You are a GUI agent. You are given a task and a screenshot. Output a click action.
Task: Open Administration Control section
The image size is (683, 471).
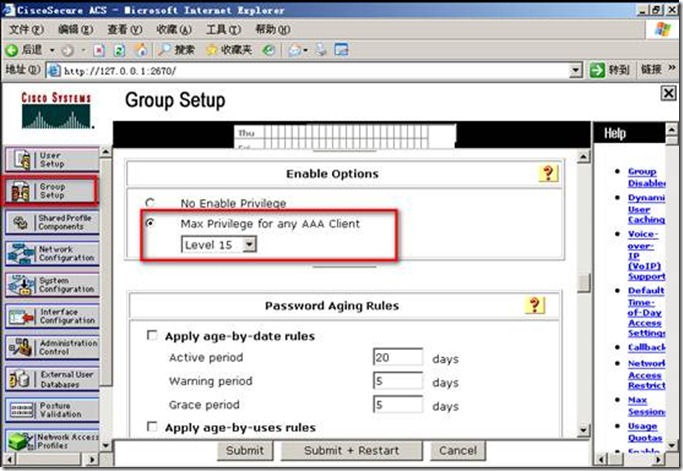pos(52,348)
